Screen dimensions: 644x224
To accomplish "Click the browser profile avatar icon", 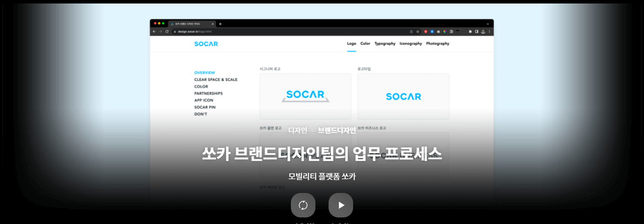I will point(483,31).
